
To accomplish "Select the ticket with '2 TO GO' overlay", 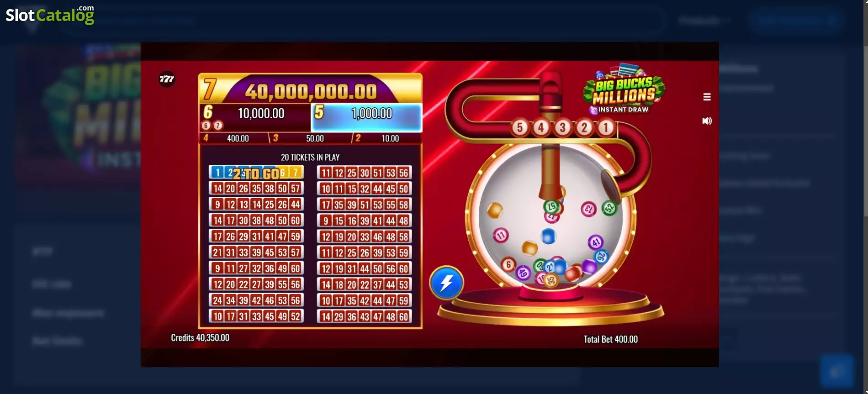I will tap(256, 173).
